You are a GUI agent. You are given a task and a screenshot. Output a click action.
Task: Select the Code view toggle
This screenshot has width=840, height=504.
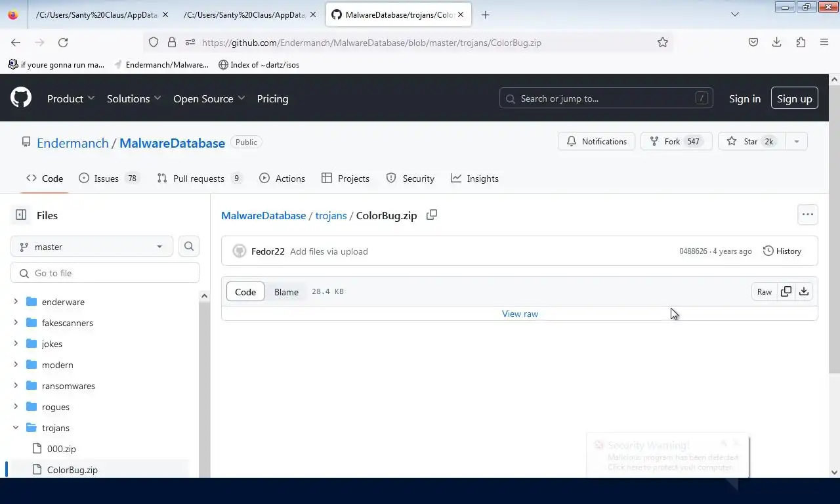pyautogui.click(x=245, y=292)
